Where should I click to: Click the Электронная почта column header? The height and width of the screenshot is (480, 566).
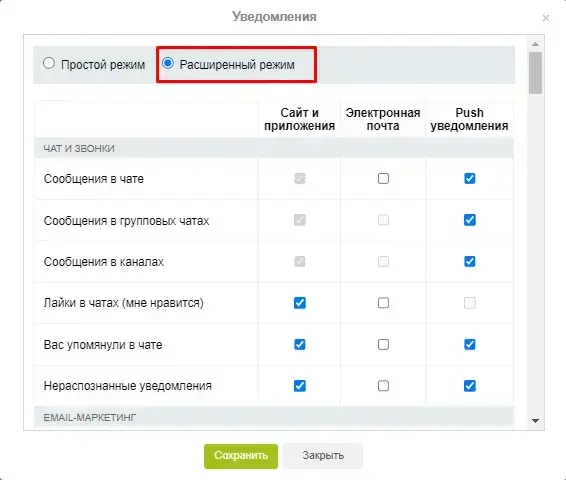(383, 119)
